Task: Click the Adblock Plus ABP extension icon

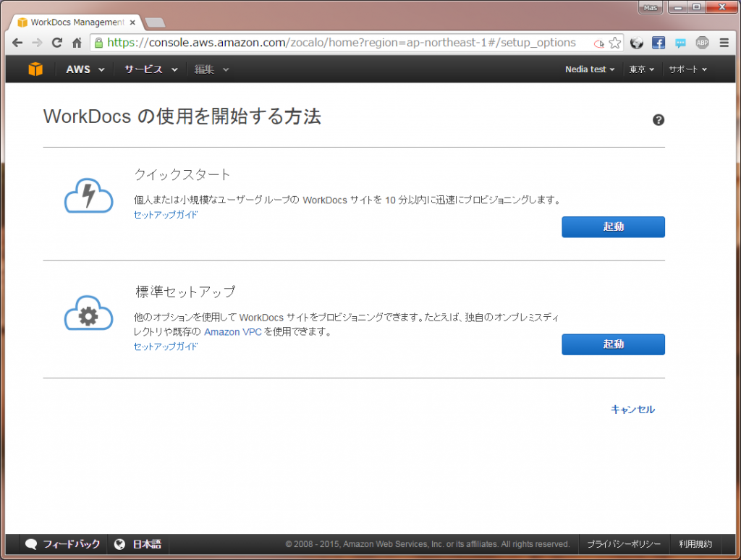Action: (x=702, y=43)
